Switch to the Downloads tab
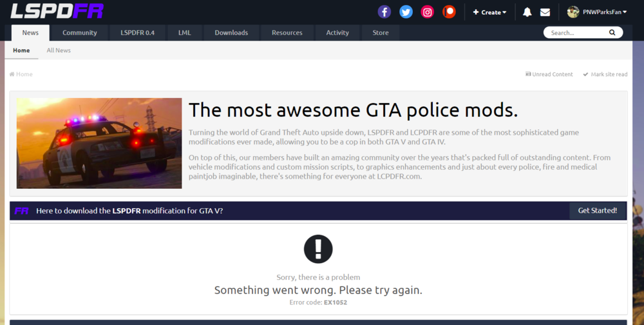Viewport: 644px width, 325px height. coord(231,32)
